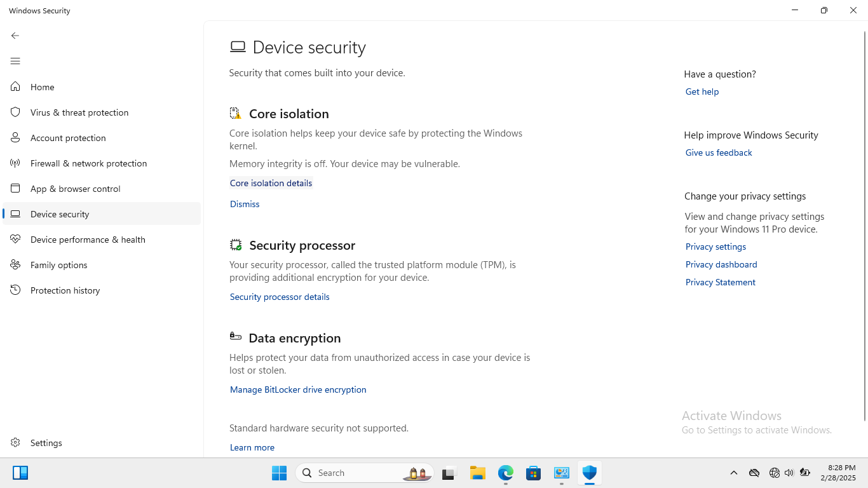Screen dimensions: 868x488
Task: Open Virus & threat protection shield icon
Action: pyautogui.click(x=15, y=112)
